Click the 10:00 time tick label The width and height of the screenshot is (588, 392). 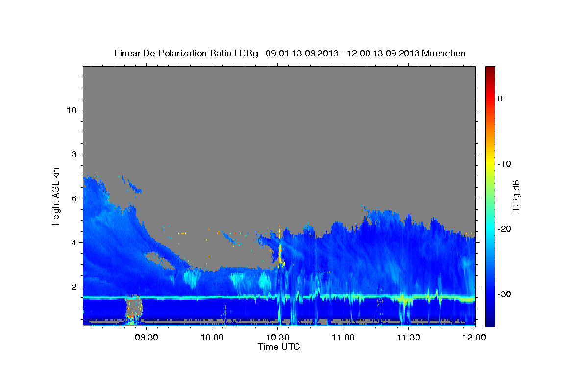(x=212, y=338)
